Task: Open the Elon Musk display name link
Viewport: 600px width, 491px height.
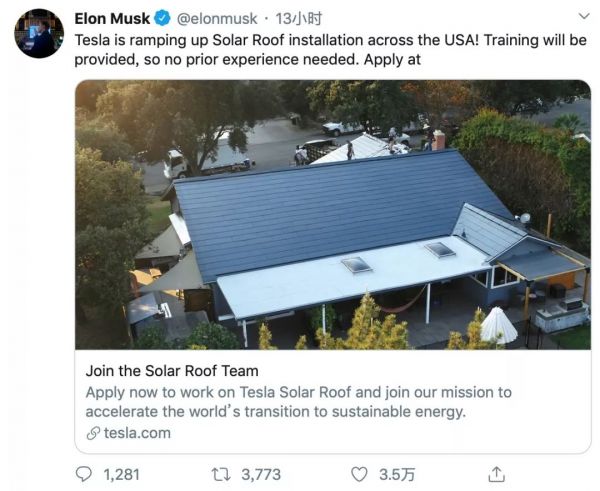Action: coord(112,18)
